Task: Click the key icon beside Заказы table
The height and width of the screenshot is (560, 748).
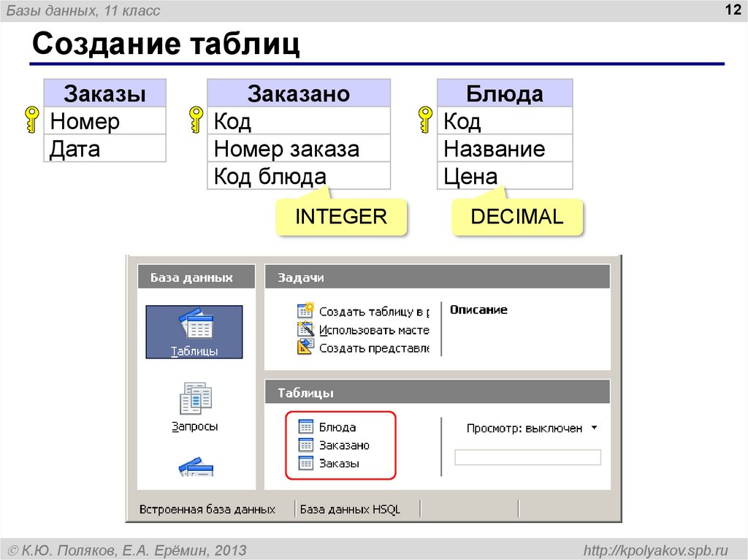Action: 30,120
